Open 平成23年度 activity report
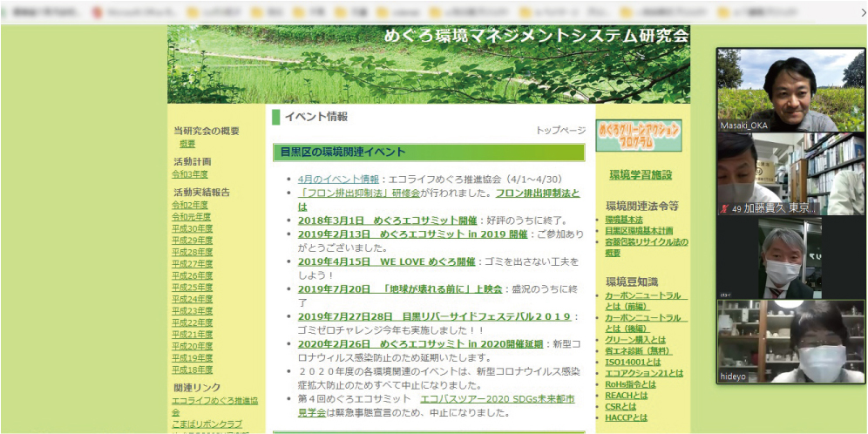The height and width of the screenshot is (434, 868). 192,310
